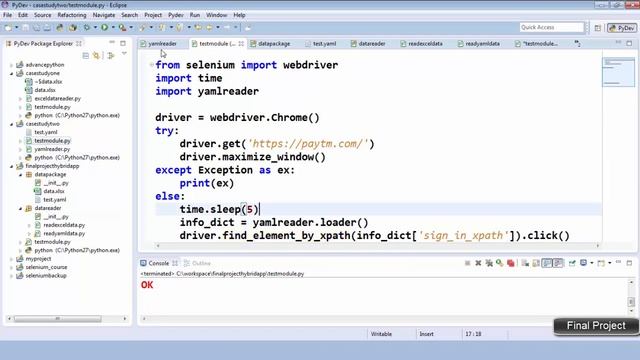
Task: Toggle Scroll Lock in Console
Action: (x=536, y=263)
